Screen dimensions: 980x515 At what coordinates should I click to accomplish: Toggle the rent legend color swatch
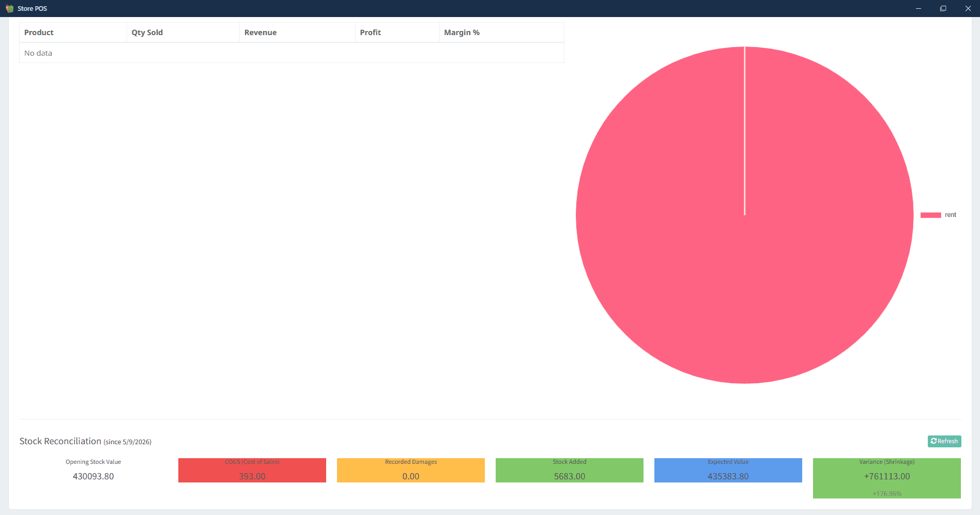coord(930,215)
